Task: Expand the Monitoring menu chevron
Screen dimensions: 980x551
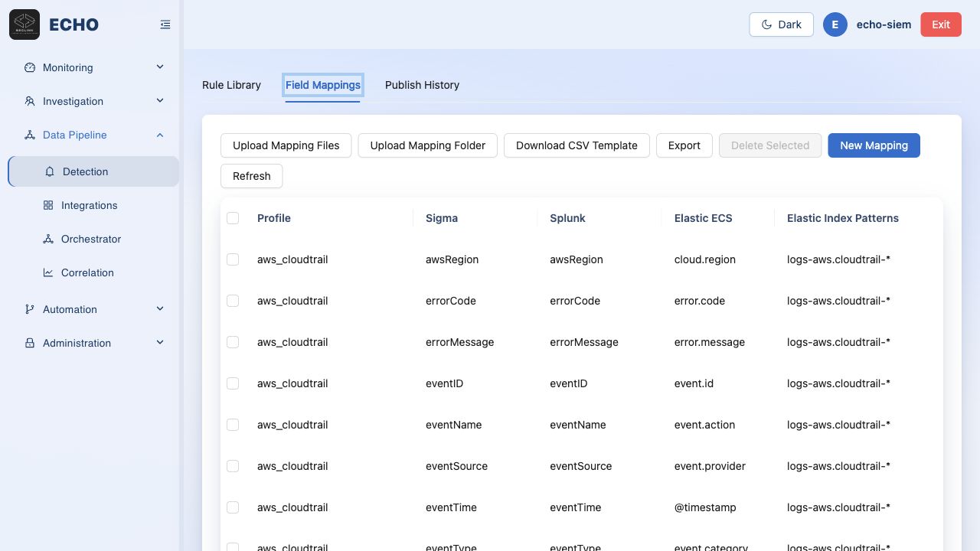Action: tap(160, 67)
